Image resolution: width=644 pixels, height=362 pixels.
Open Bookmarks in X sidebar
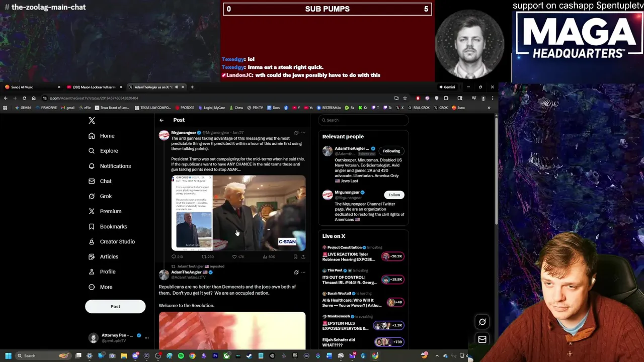click(x=107, y=226)
